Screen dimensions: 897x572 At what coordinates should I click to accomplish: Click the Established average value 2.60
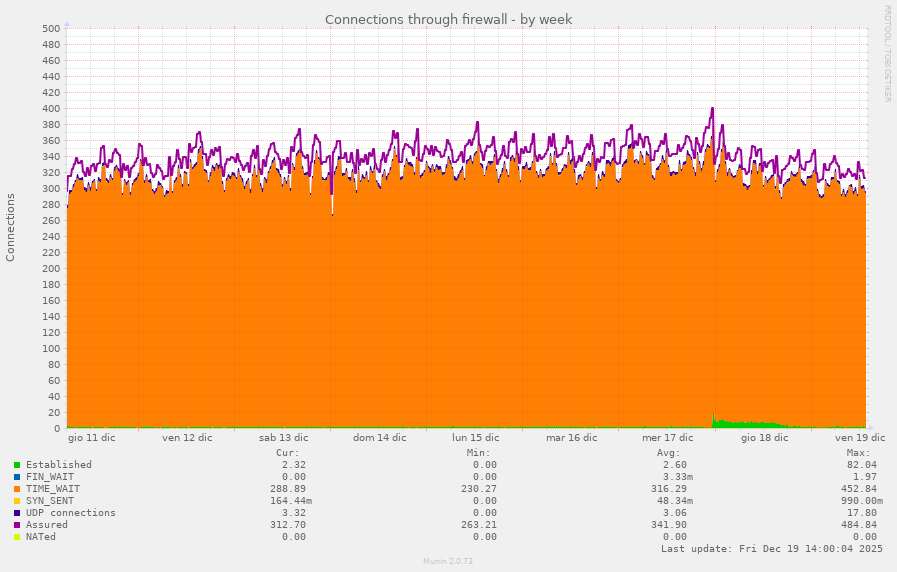click(675, 464)
